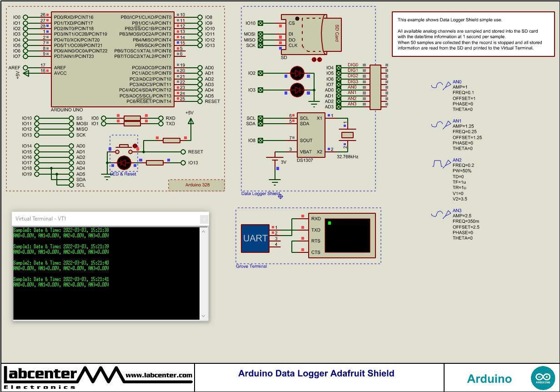Click the Arduino logo in the title block

click(544, 377)
